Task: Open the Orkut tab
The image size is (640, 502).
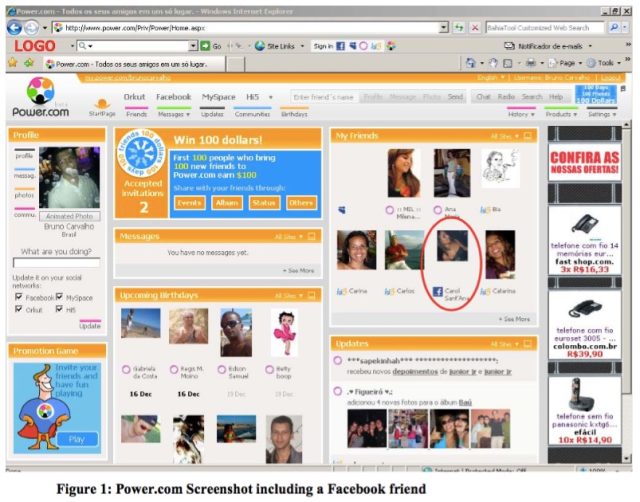Action: coord(134,97)
